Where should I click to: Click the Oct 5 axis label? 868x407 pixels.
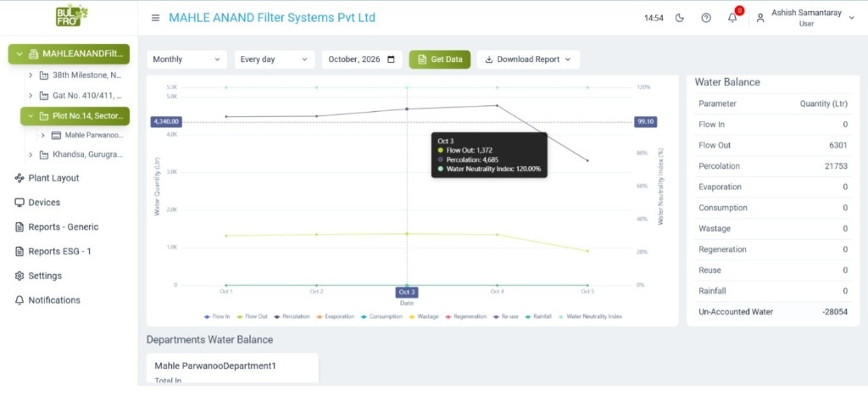[x=587, y=292]
